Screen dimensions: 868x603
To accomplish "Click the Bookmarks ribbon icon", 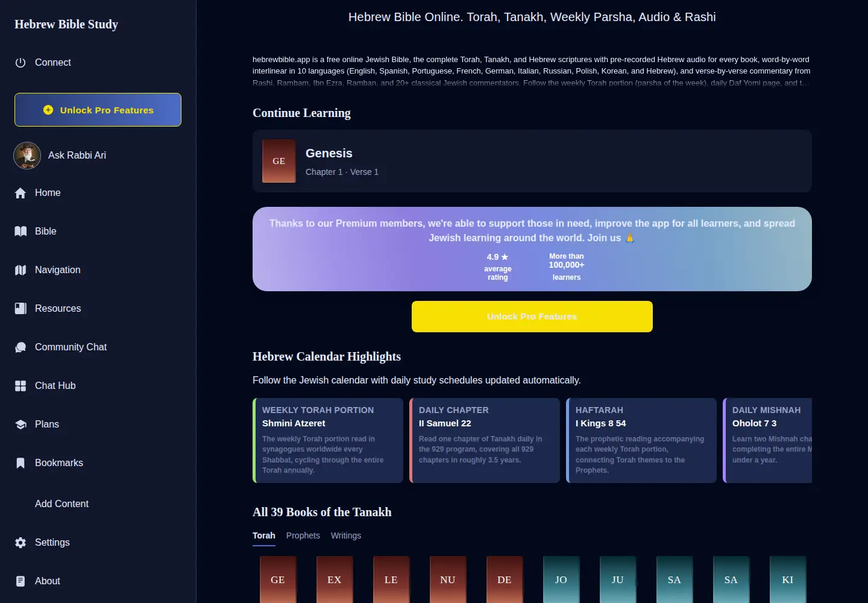I will (x=20, y=463).
